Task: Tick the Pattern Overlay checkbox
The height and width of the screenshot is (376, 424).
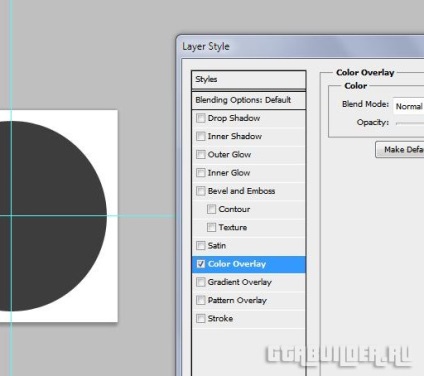Action: 201,300
